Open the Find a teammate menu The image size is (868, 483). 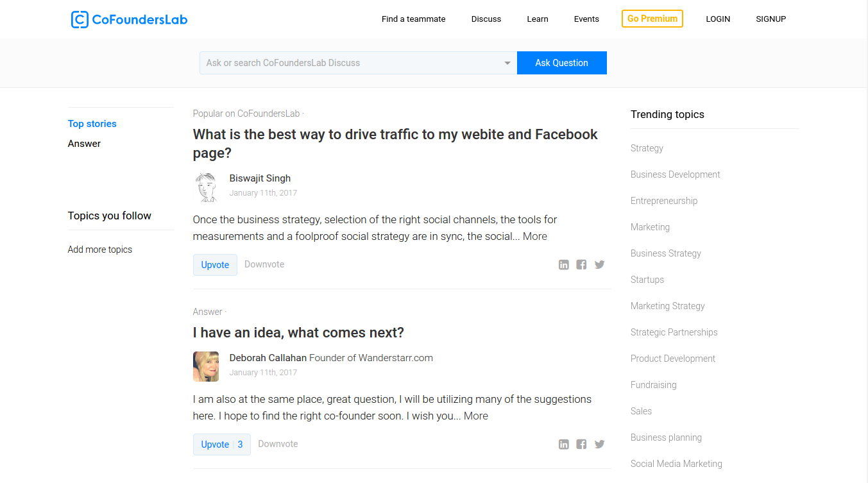tap(413, 19)
